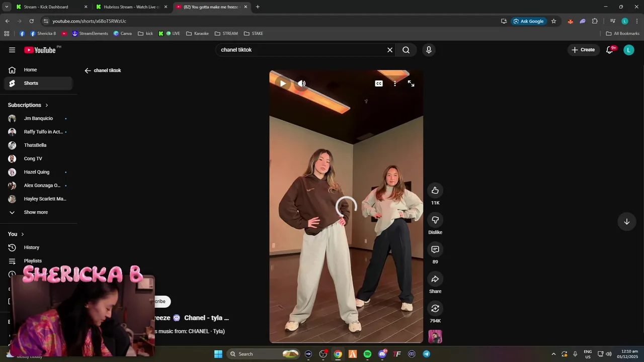
Task: Open Telegram from the taskbar
Action: tap(426, 354)
